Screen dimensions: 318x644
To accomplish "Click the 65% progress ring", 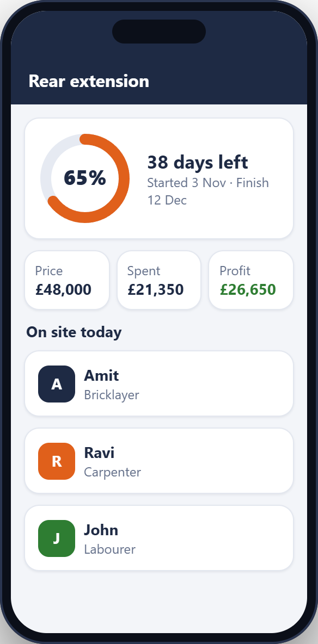I will pos(85,178).
